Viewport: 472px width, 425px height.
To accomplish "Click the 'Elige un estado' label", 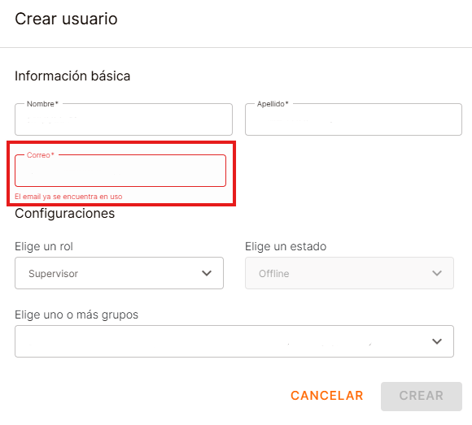I will point(286,246).
